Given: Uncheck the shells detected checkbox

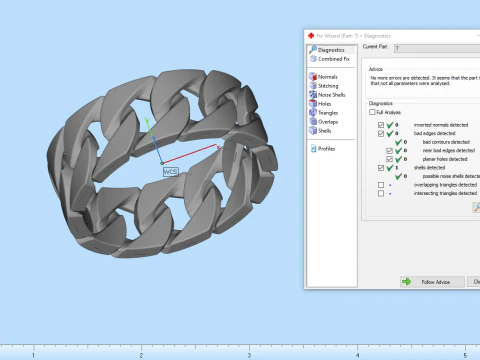Looking at the screenshot, I should pos(381,168).
